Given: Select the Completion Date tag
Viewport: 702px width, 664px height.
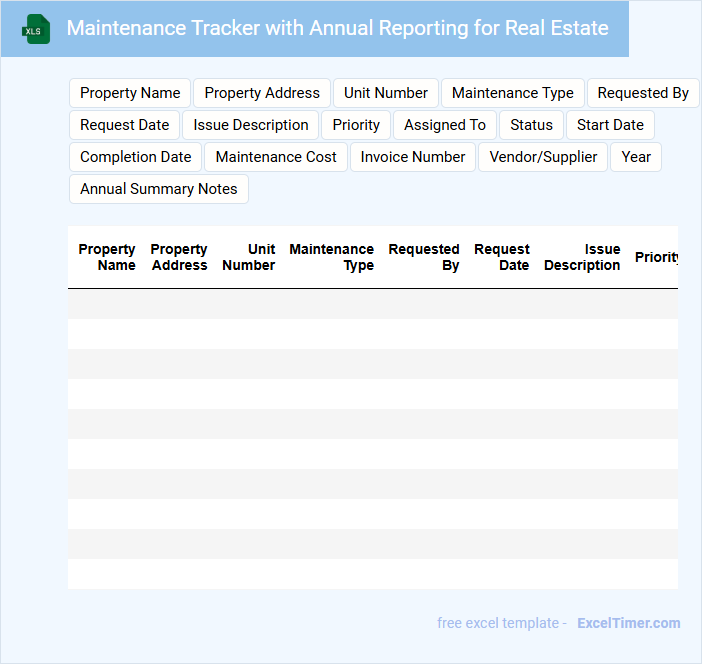Looking at the screenshot, I should coord(136,157).
